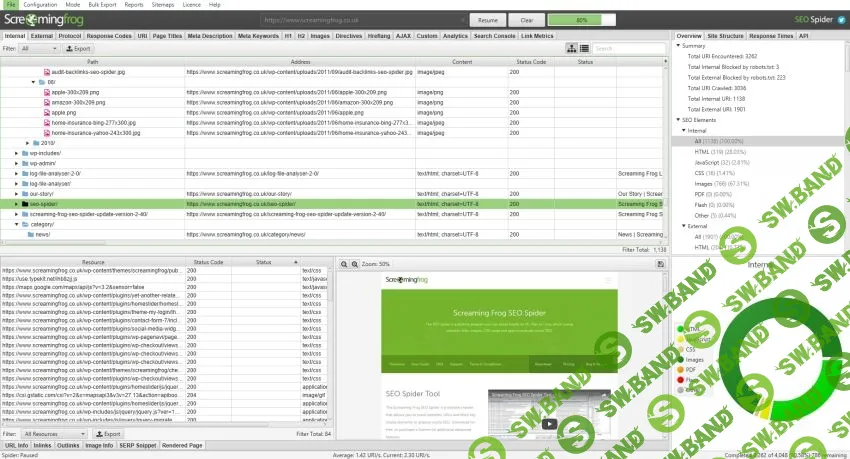Open the Sitemaps menu
This screenshot has height=459, width=850.
[x=163, y=4]
